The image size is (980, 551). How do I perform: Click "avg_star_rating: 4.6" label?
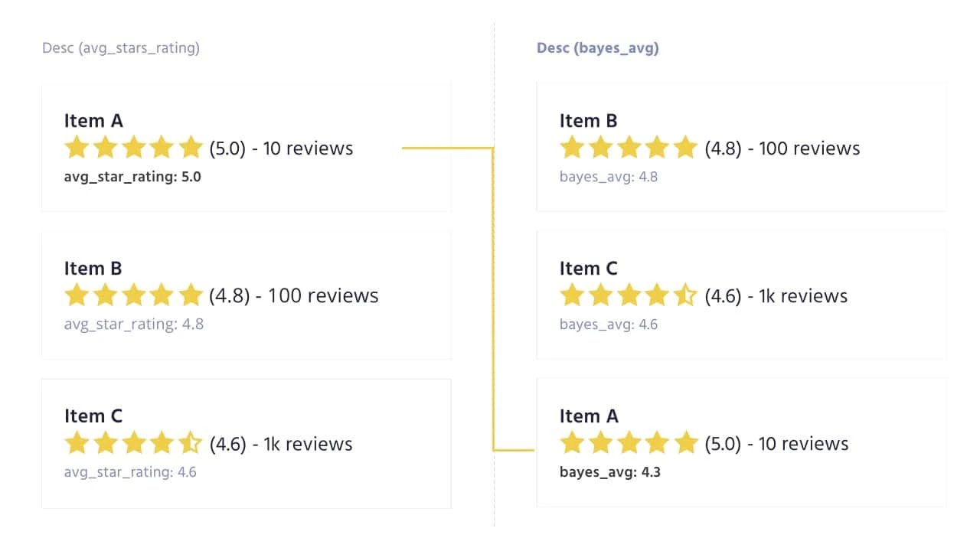[130, 472]
